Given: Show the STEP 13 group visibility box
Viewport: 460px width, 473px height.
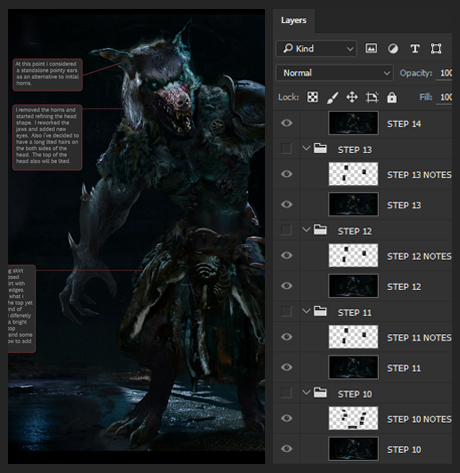Looking at the screenshot, I should coord(286,148).
